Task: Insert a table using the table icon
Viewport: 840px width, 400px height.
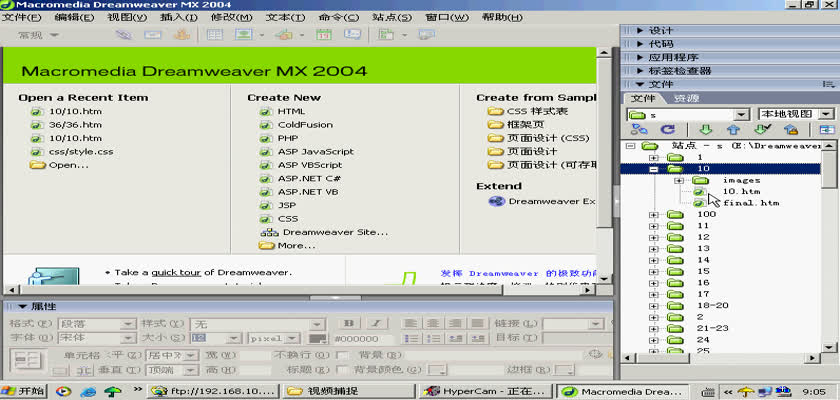Action: click(215, 35)
